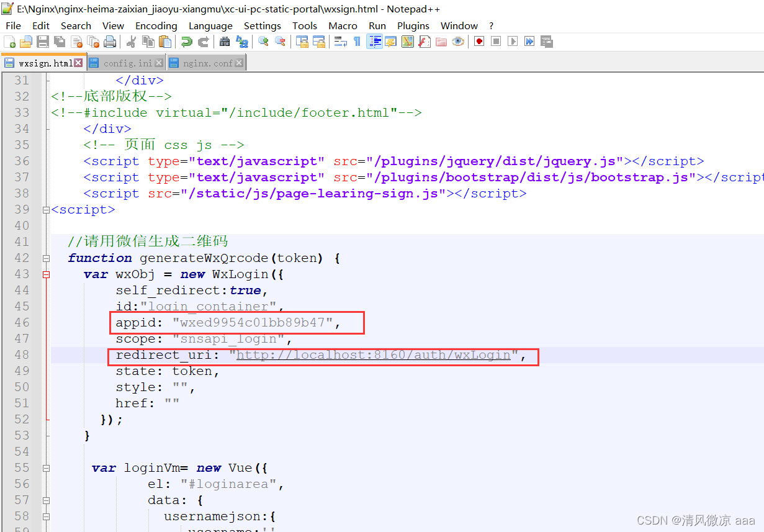Image resolution: width=764 pixels, height=532 pixels.
Task: Open the Folder as Workspace icon
Action: coord(441,42)
